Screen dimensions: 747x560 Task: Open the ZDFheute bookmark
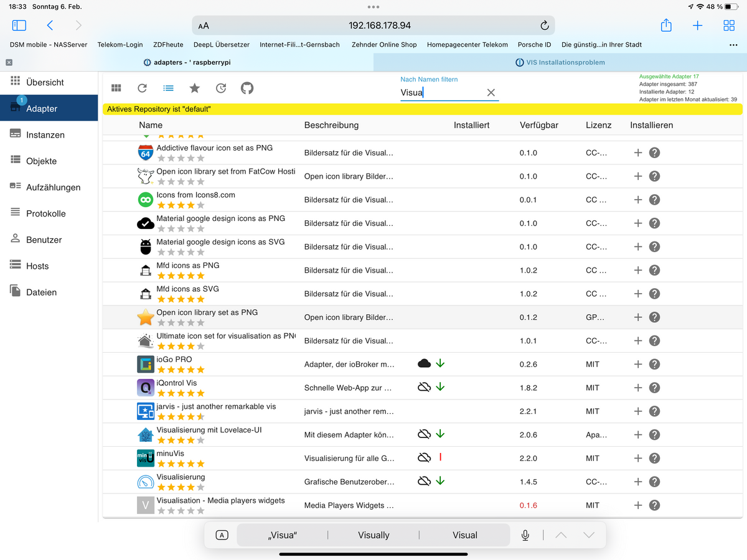pos(168,45)
